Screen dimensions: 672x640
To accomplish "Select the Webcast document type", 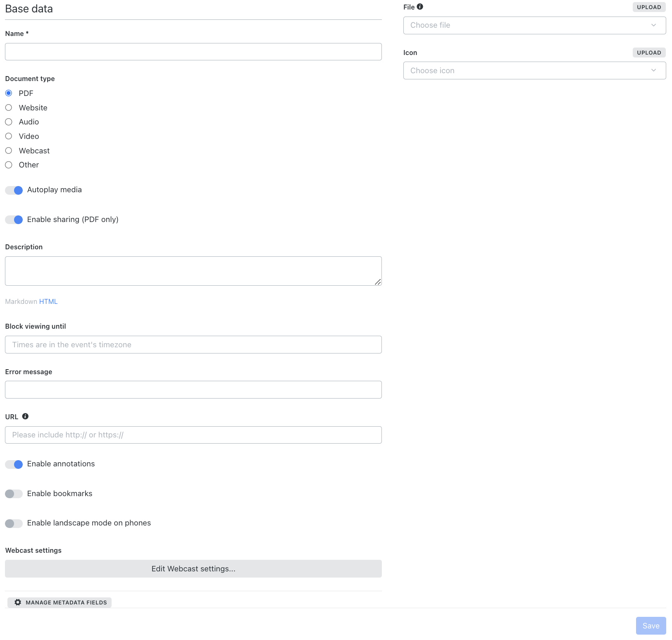I will [x=9, y=150].
